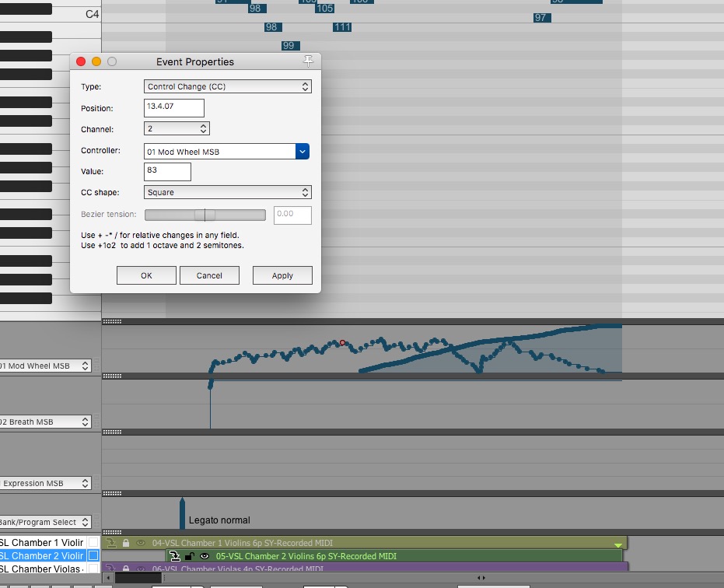Screen dimensions: 724x588
Task: Select the note labeled 105
Action: point(324,9)
